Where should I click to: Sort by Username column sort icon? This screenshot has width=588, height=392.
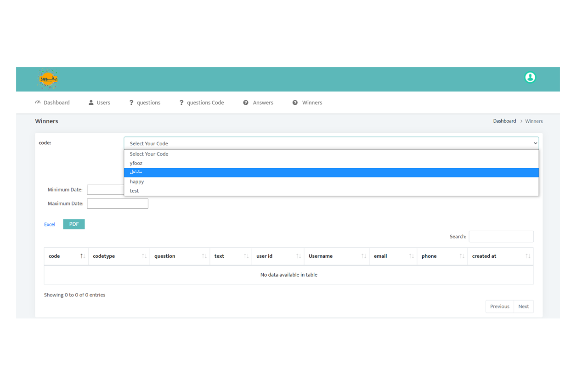(x=363, y=256)
